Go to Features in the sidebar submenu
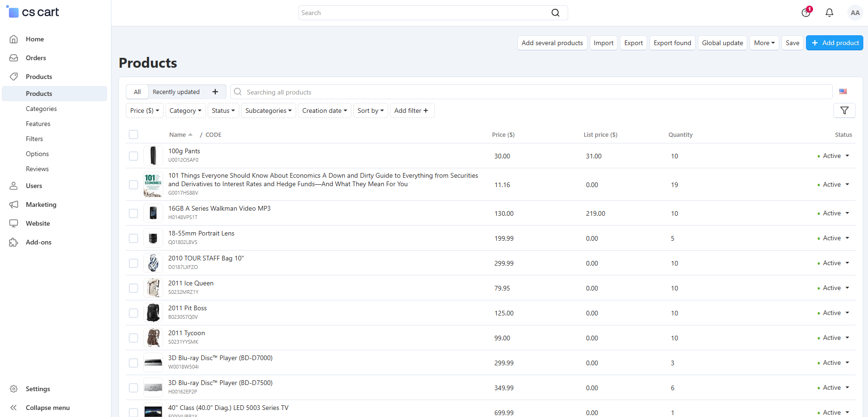Viewport: 868px width, 417px height. 38,124
